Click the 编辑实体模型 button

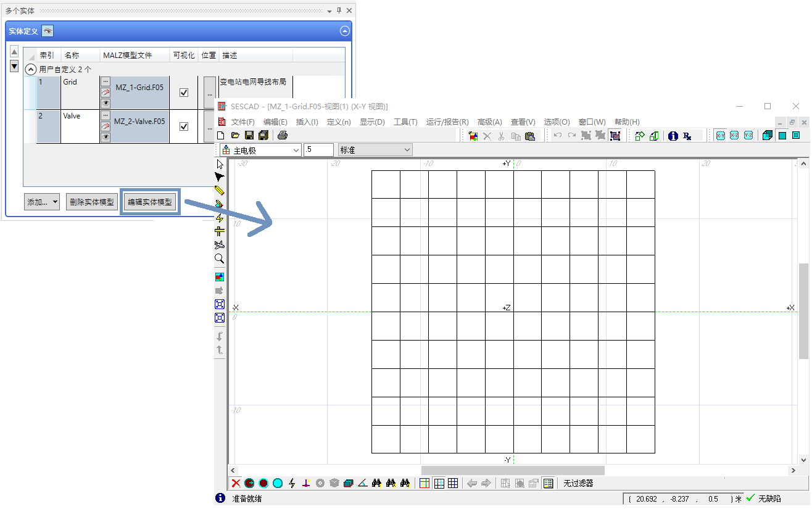point(151,202)
